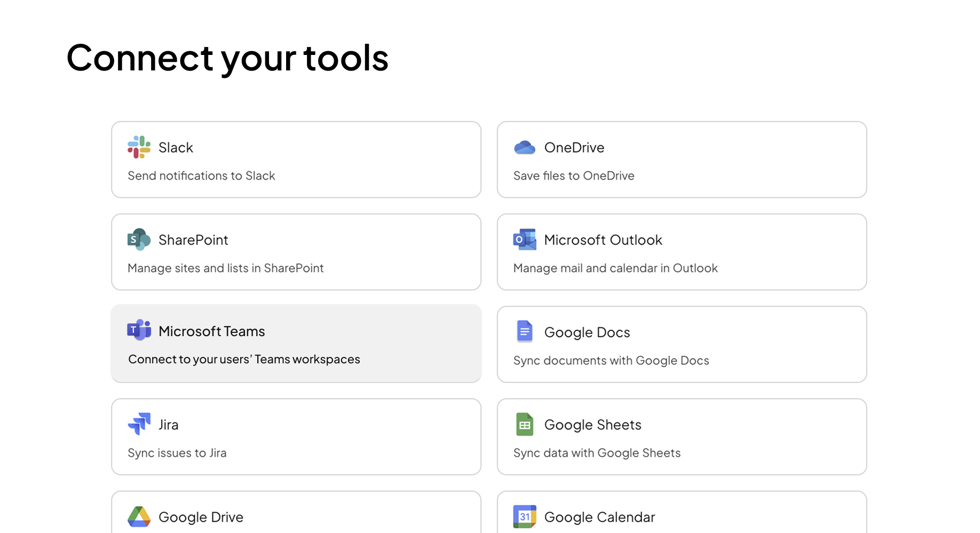Click the 'Send notifications to Slack' text
Image resolution: width=980 pixels, height=533 pixels.
click(201, 176)
